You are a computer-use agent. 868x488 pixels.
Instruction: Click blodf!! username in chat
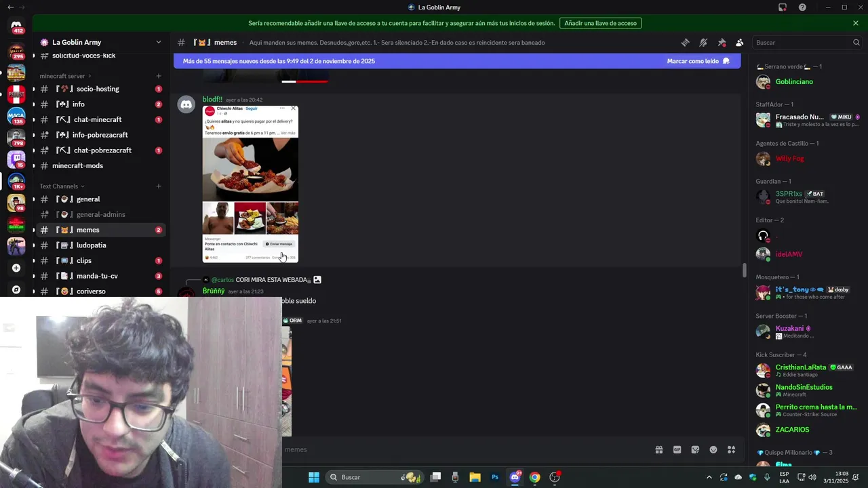[x=212, y=100]
